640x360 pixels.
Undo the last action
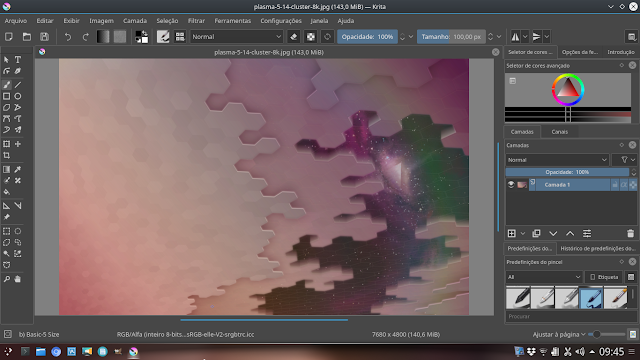pos(68,37)
